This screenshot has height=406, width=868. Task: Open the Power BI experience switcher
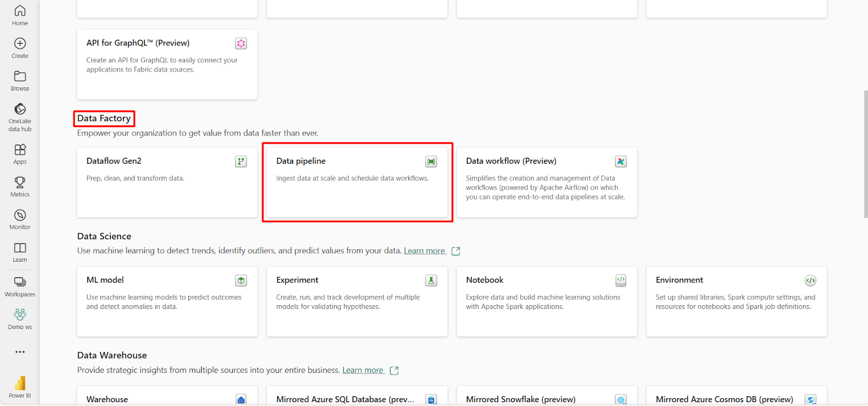pyautogui.click(x=20, y=387)
